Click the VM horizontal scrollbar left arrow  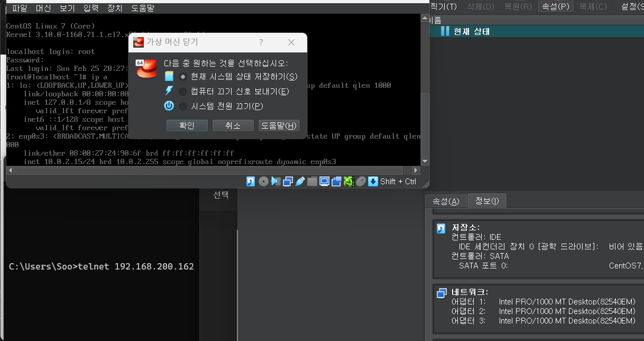(x=11, y=170)
